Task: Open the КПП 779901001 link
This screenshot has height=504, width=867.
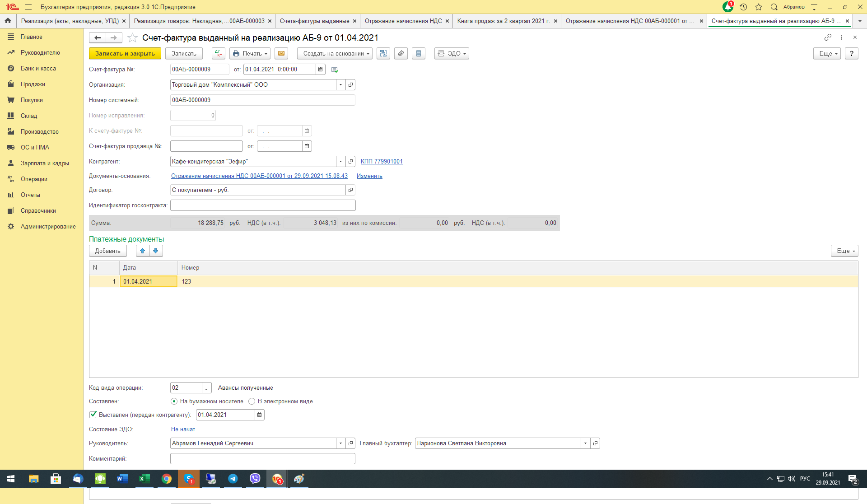Action: coord(382,161)
